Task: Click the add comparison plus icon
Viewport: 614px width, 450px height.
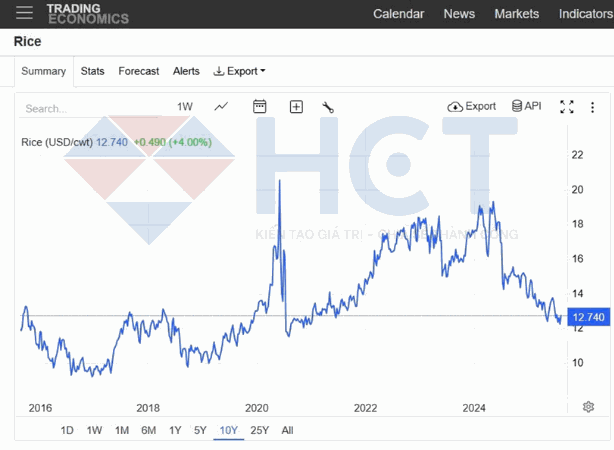Action: click(x=296, y=107)
